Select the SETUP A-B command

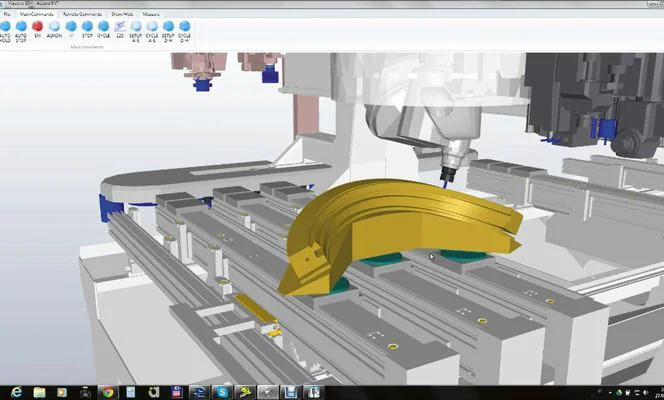pyautogui.click(x=136, y=27)
